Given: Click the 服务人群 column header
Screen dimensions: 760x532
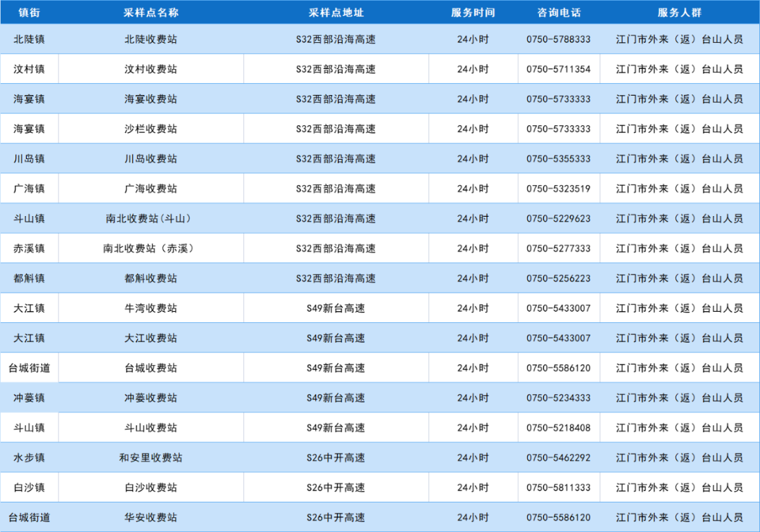Looking at the screenshot, I should 679,13.
